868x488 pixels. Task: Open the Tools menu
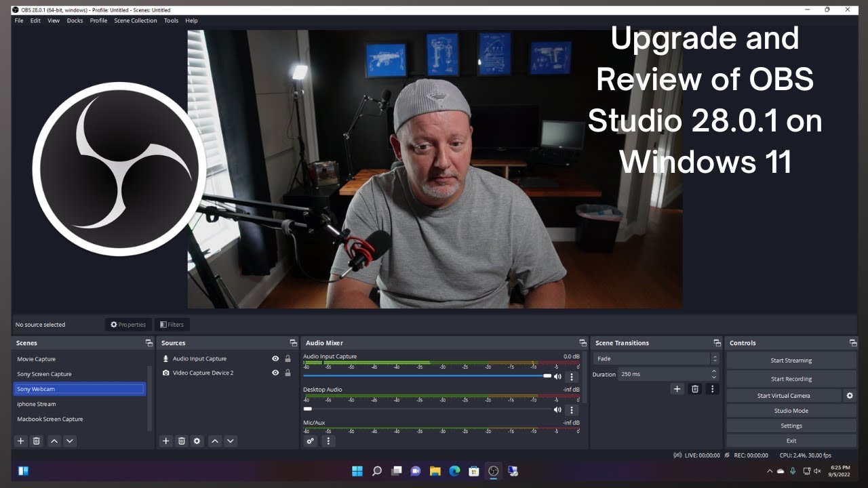click(x=171, y=20)
